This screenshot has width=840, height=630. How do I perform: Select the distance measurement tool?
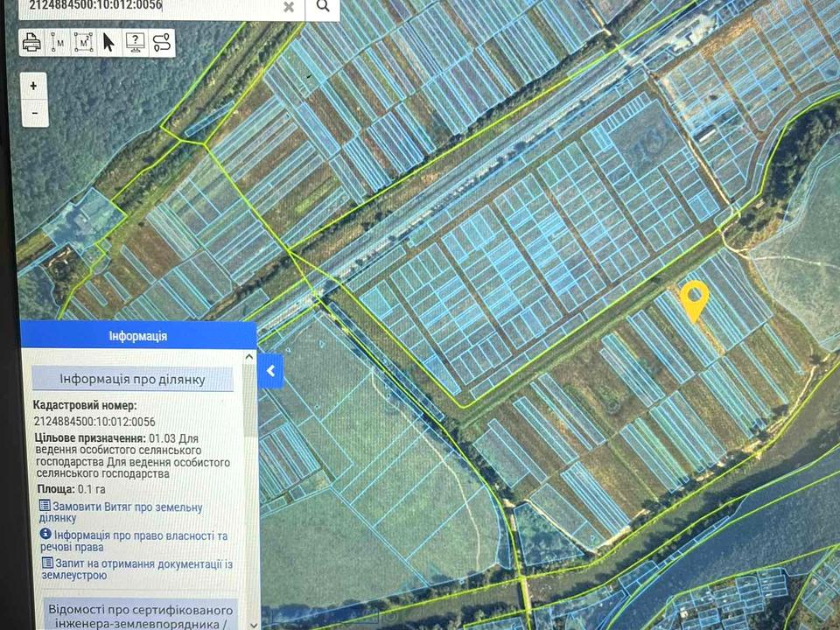58,42
